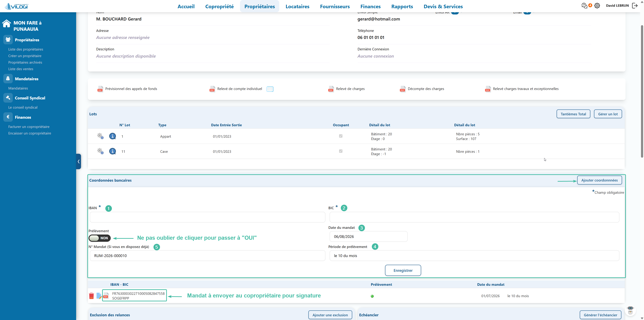
Task: Click the logout icon beside David LEBRUN
Action: point(635,6)
